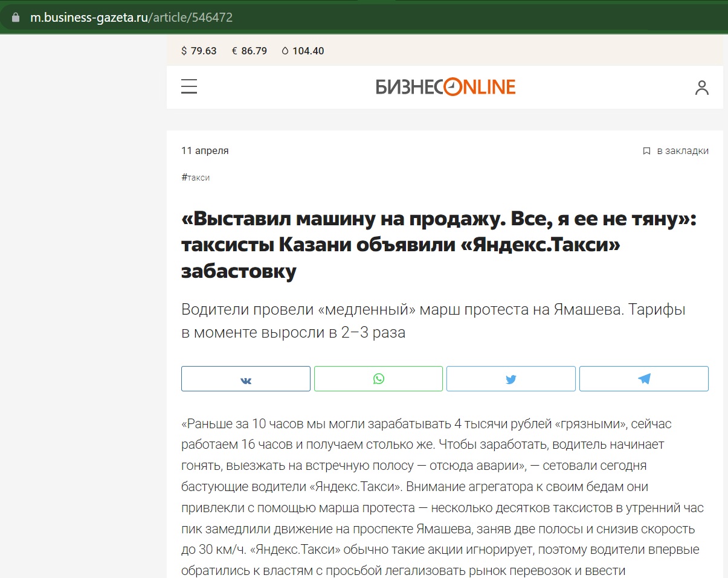Share the article via WhatsApp

pos(378,379)
